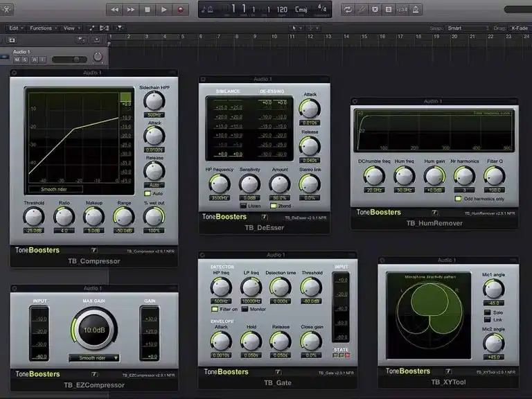Click the help question icon in TB_HumRemover

(434, 213)
